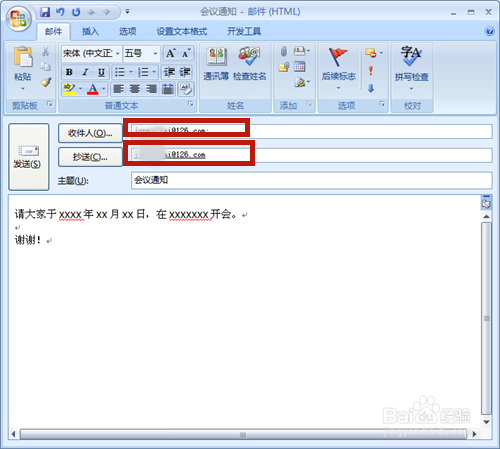Click 检查姓名 to check names
Image resolution: width=500 pixels, height=449 pixels.
(249, 65)
